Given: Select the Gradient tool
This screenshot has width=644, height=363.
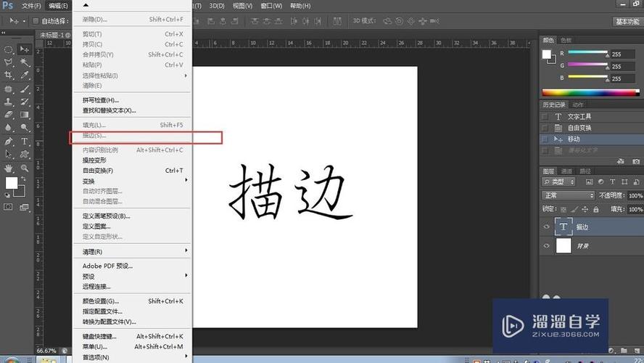Looking at the screenshot, I should pos(25,115).
